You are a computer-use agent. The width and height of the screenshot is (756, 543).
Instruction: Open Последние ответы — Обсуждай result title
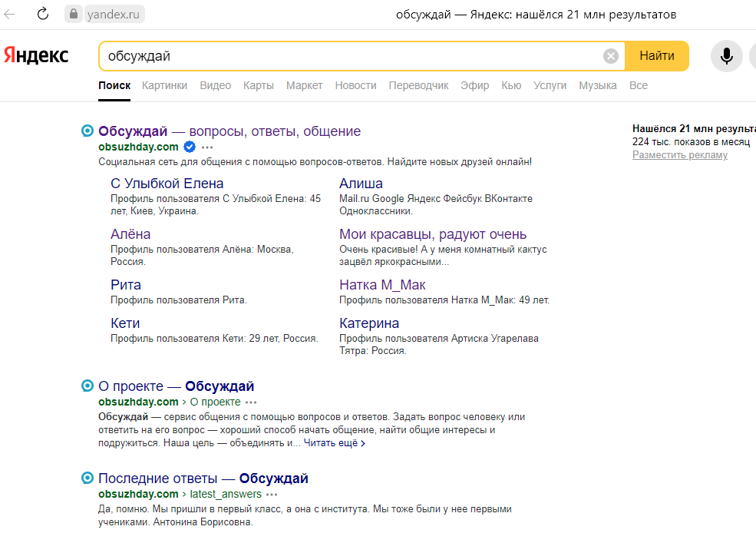click(x=203, y=478)
